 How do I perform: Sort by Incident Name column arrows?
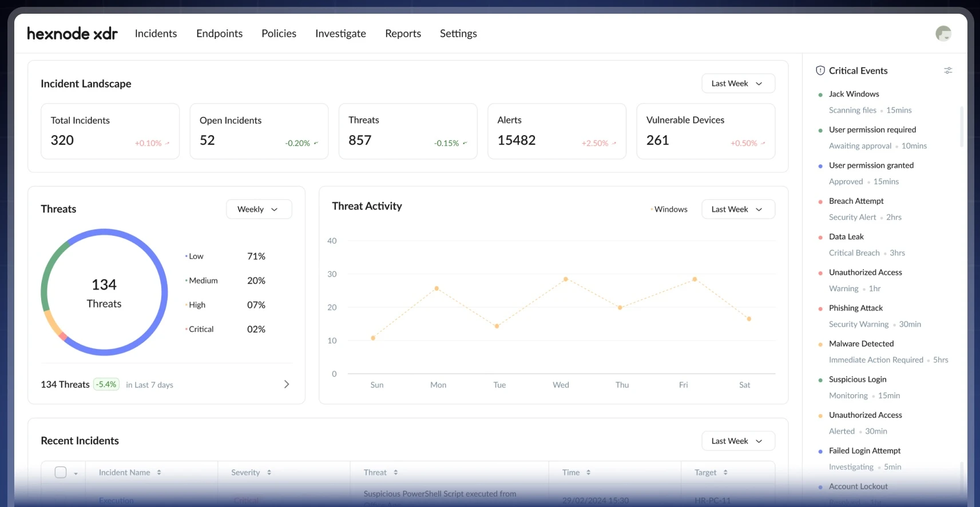159,473
